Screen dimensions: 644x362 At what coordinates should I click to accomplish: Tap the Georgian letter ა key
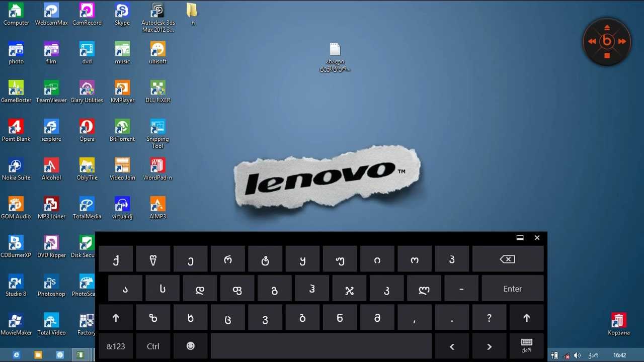coord(125,289)
